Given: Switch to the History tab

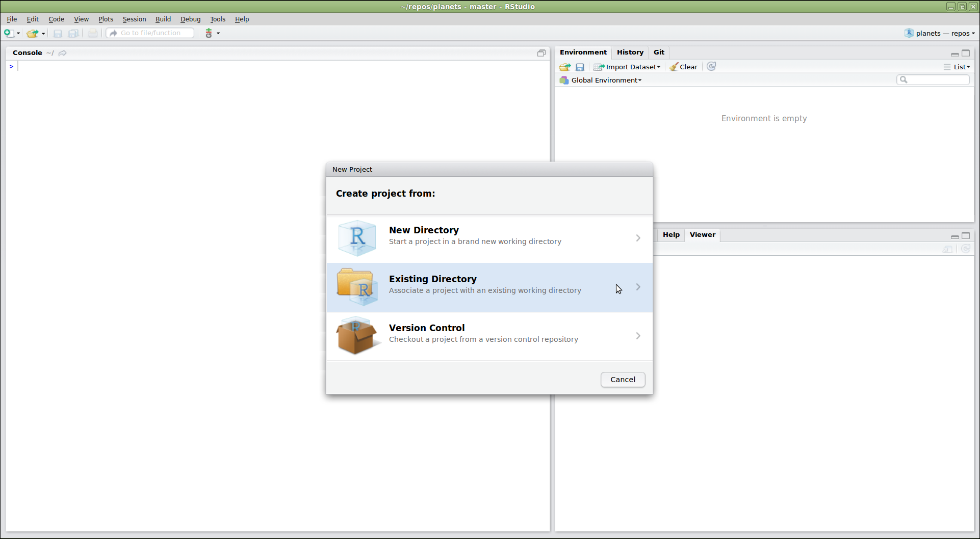Looking at the screenshot, I should 630,52.
